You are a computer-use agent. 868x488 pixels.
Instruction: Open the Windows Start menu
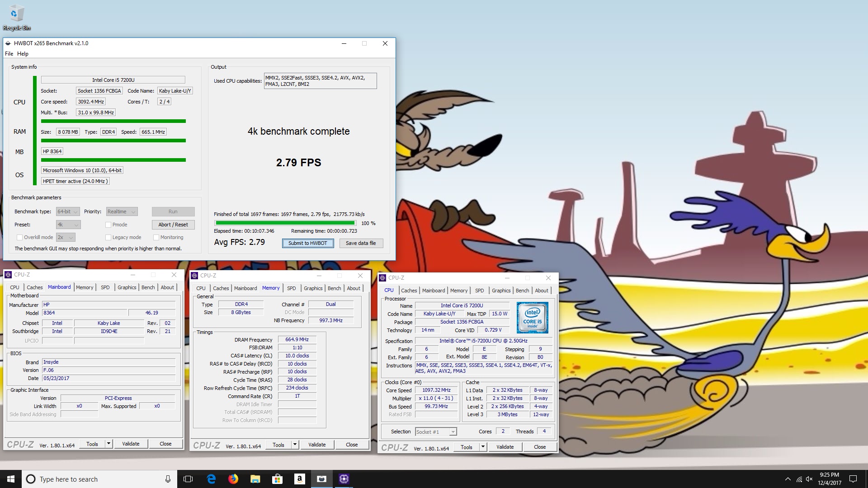tap(11, 479)
